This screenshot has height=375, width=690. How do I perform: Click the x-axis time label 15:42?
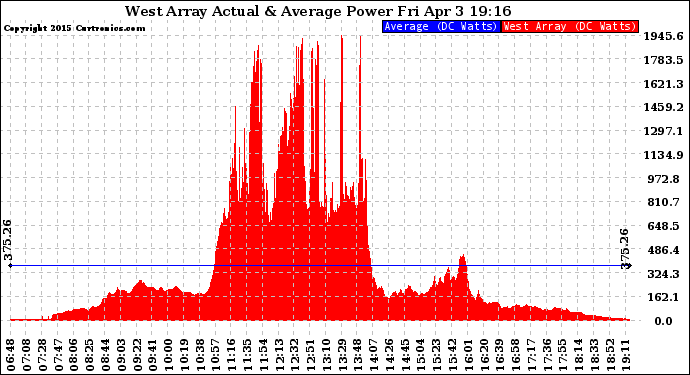click(453, 355)
